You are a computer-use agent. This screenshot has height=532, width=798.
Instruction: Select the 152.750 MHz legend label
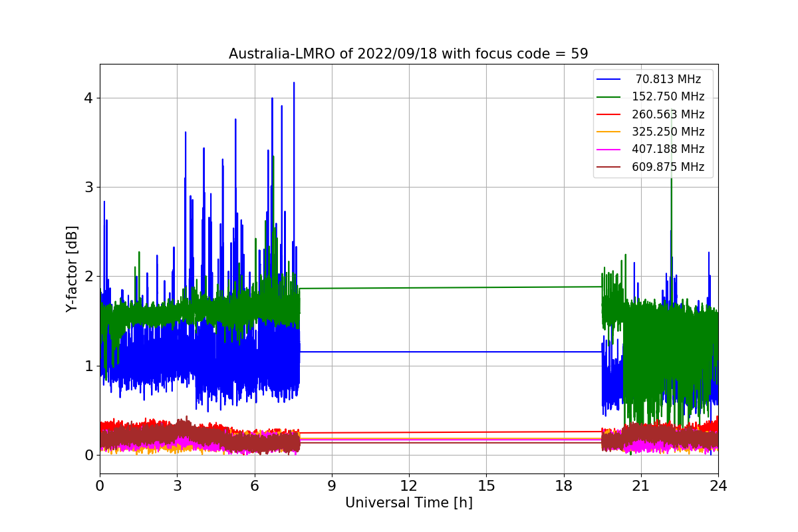[668, 96]
